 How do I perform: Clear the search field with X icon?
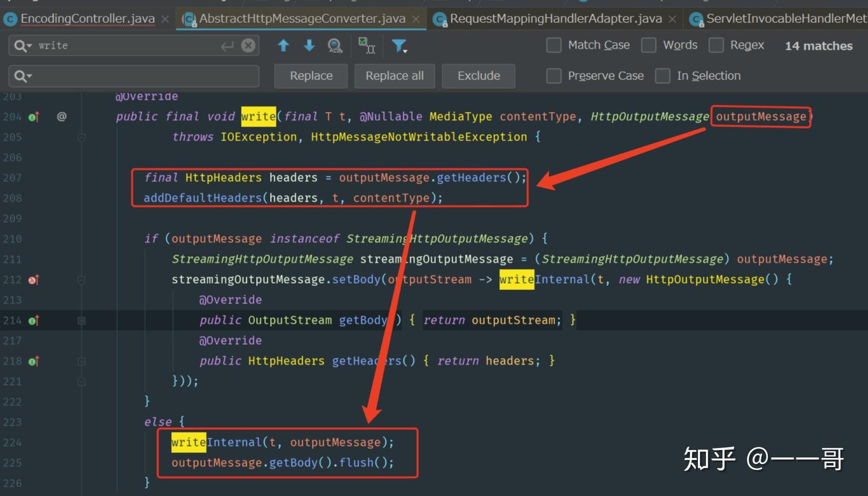(x=248, y=45)
